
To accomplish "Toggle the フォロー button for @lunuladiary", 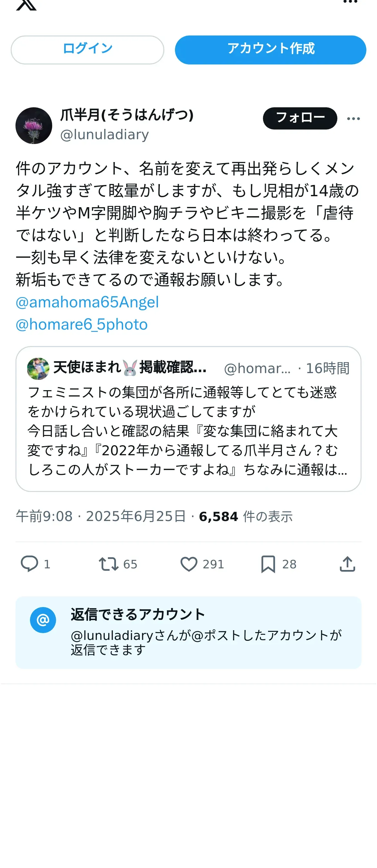I will click(300, 118).
